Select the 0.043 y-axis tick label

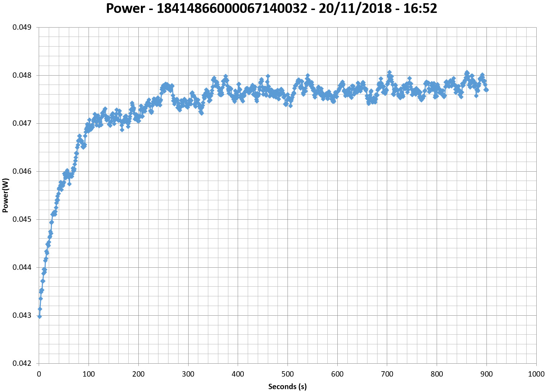pyautogui.click(x=22, y=316)
